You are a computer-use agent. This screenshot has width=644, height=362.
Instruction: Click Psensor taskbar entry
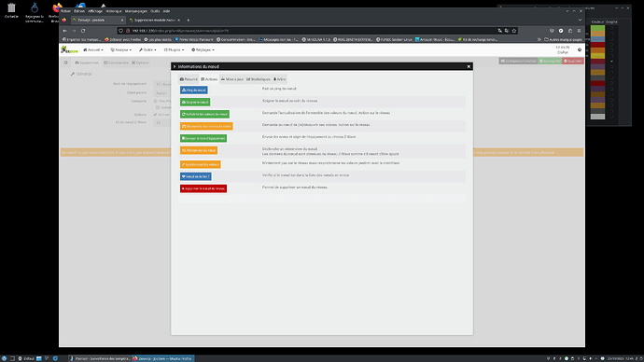click(x=99, y=358)
